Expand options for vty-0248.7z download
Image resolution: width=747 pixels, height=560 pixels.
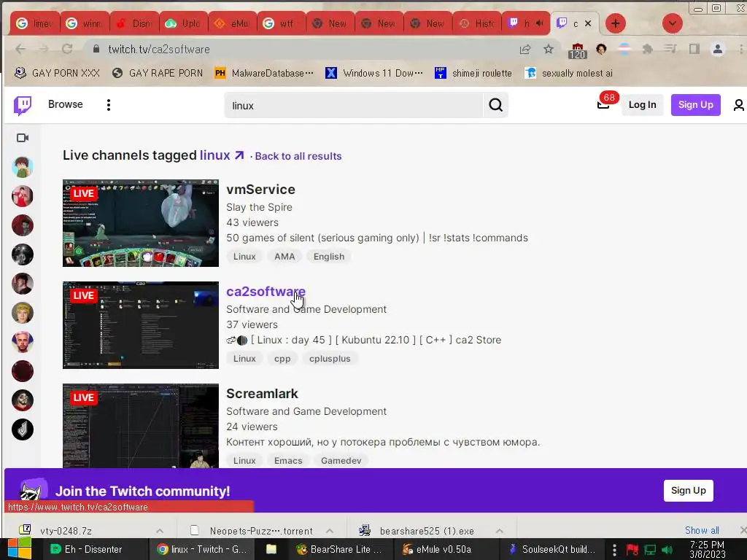160,531
